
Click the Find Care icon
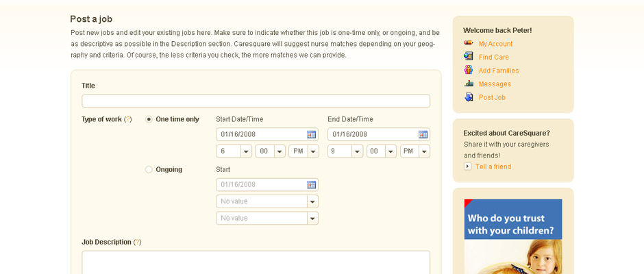469,56
